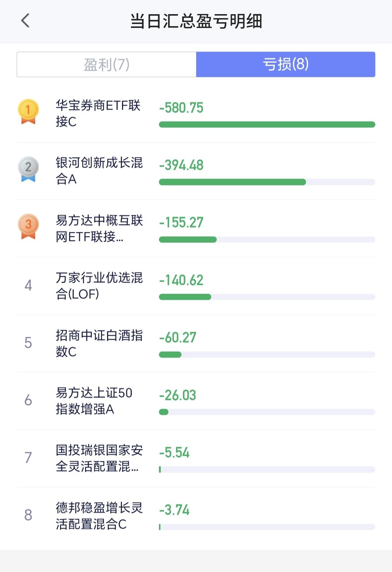Image resolution: width=392 pixels, height=572 pixels.
Task: Click the gold rank 1 medal icon
Action: click(28, 112)
